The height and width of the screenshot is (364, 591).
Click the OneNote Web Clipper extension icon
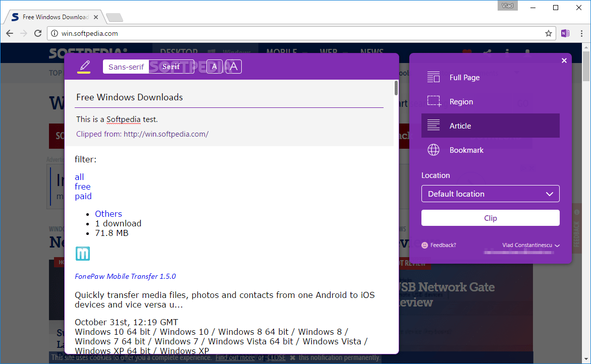(x=565, y=33)
